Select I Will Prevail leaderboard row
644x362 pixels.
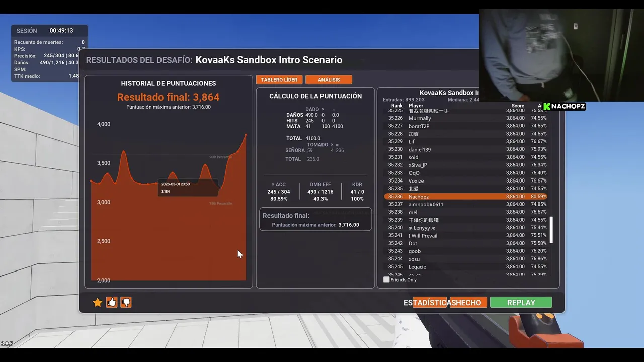click(466, 236)
